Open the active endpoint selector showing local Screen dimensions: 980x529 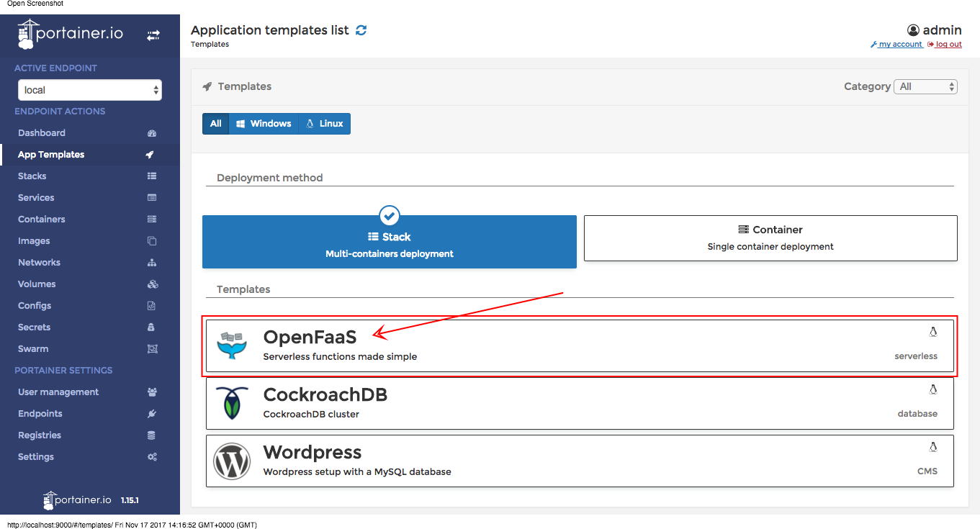coord(89,89)
